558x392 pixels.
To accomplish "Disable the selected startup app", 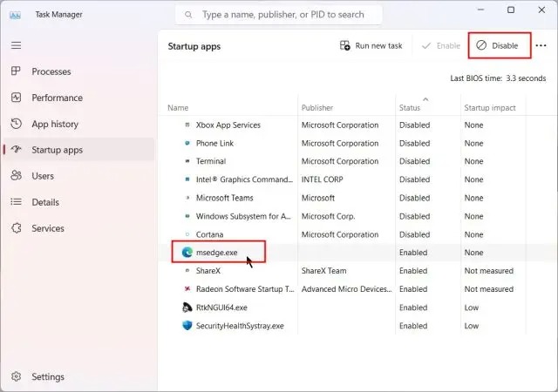I will click(x=500, y=45).
